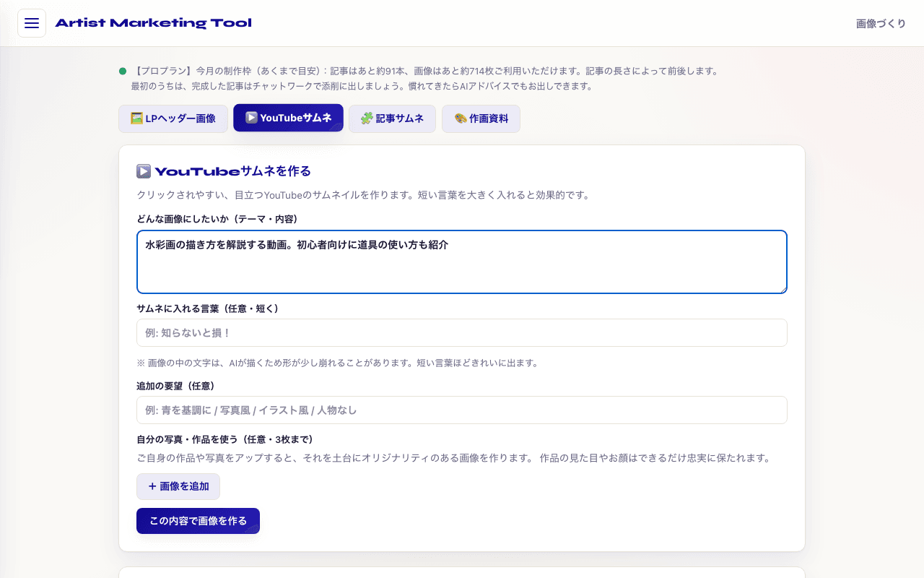The image size is (924, 578).
Task: Click the note about AI-drawn text distortion
Action: 338,363
